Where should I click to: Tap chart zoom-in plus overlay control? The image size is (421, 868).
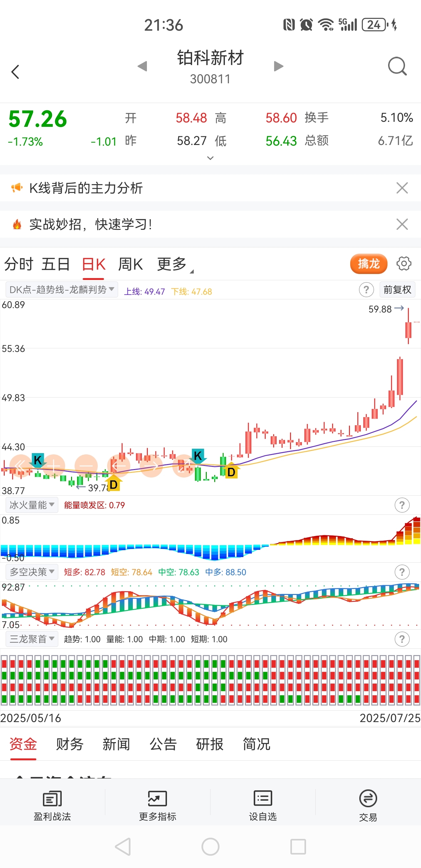click(54, 466)
